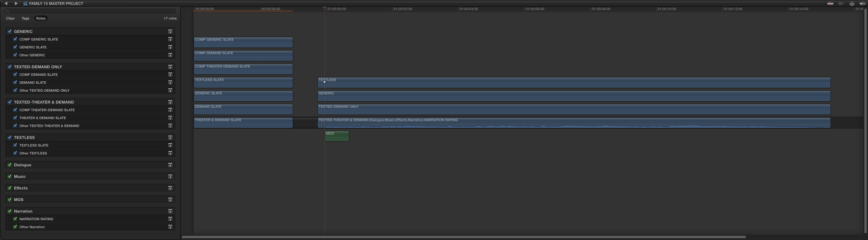868x240 pixels.
Task: Uncheck the Music role checkbox
Action: pos(10,176)
